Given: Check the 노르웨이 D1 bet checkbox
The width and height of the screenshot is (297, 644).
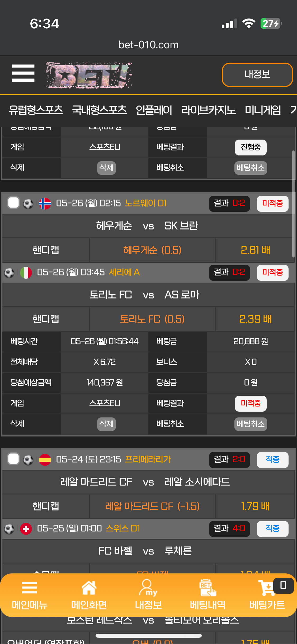Looking at the screenshot, I should 13,203.
